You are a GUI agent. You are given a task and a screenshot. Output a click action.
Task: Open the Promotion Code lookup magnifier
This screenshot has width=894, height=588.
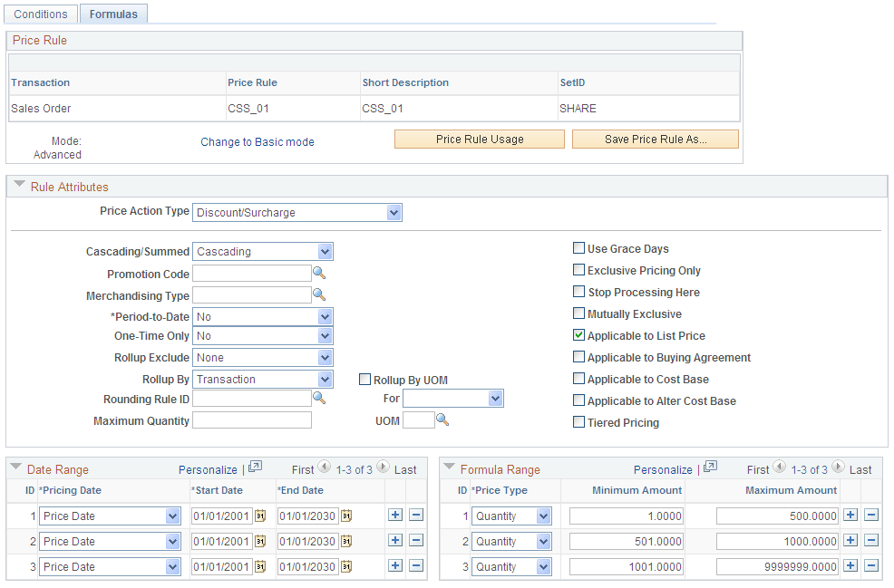(319, 274)
